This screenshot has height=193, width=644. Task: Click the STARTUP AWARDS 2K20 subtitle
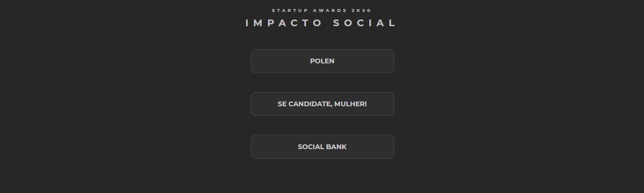point(322,10)
